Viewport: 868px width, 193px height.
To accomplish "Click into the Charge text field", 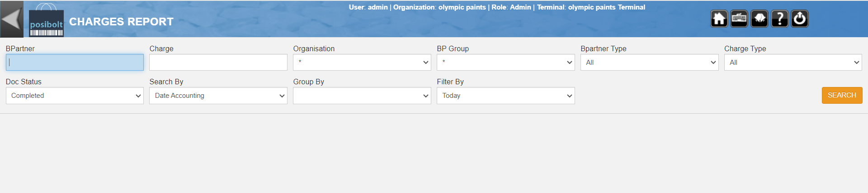I will click(218, 63).
